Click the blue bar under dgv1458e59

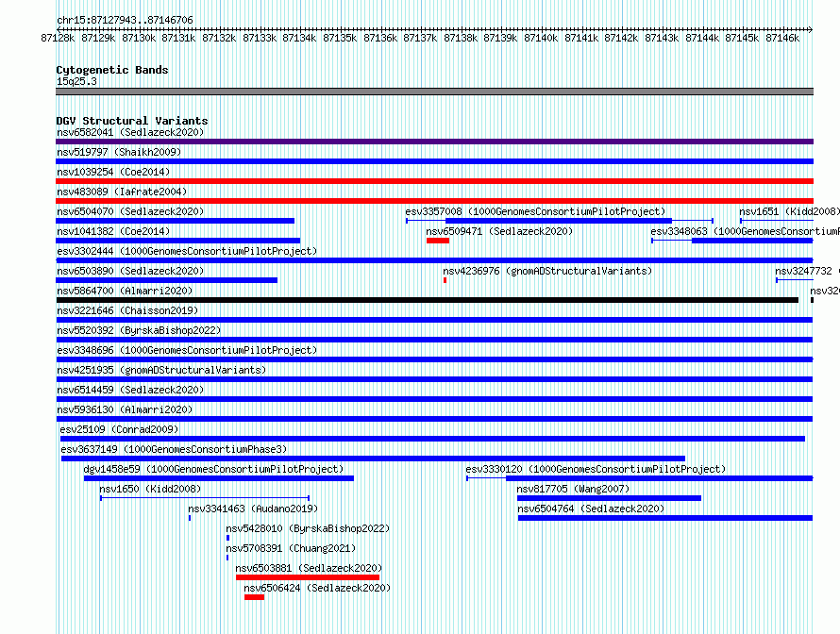(x=219, y=478)
